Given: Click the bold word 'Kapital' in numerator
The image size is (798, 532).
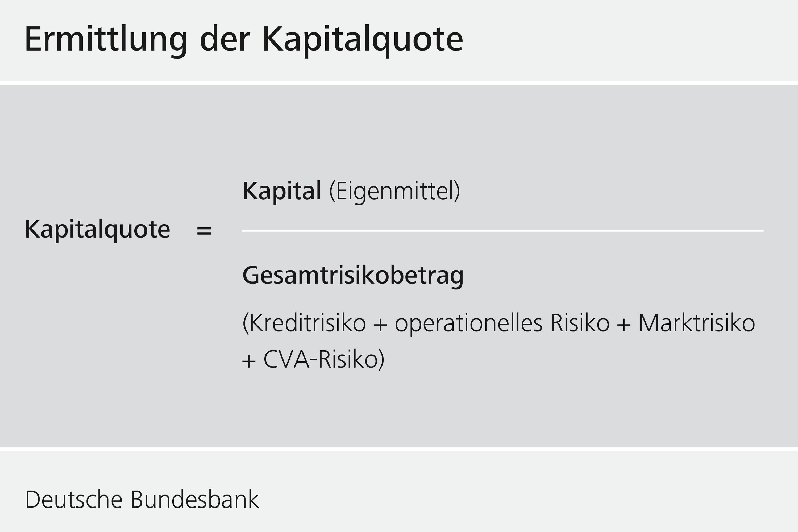Looking at the screenshot, I should tap(282, 191).
